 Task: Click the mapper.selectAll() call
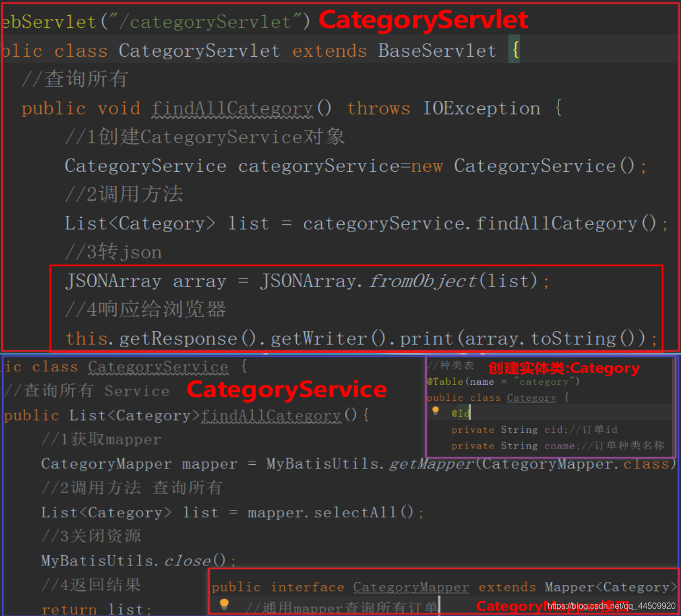pos(331,513)
